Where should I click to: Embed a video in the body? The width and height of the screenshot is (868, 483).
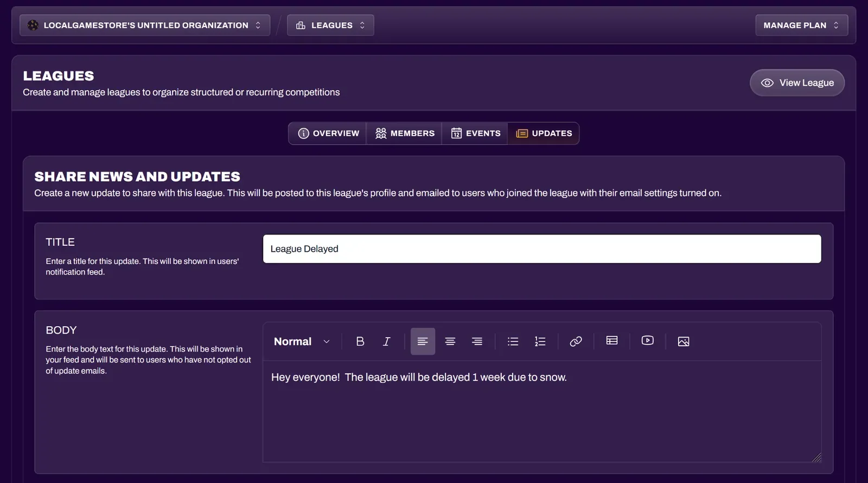[647, 341]
